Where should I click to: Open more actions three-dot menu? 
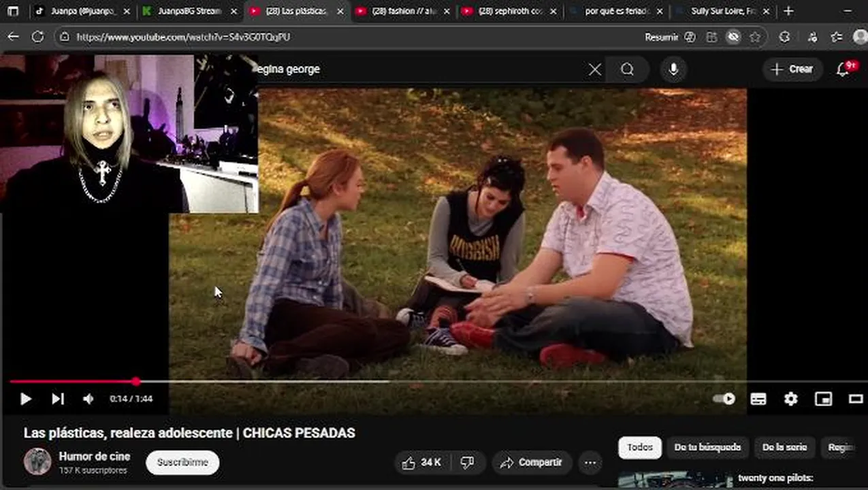(x=590, y=463)
